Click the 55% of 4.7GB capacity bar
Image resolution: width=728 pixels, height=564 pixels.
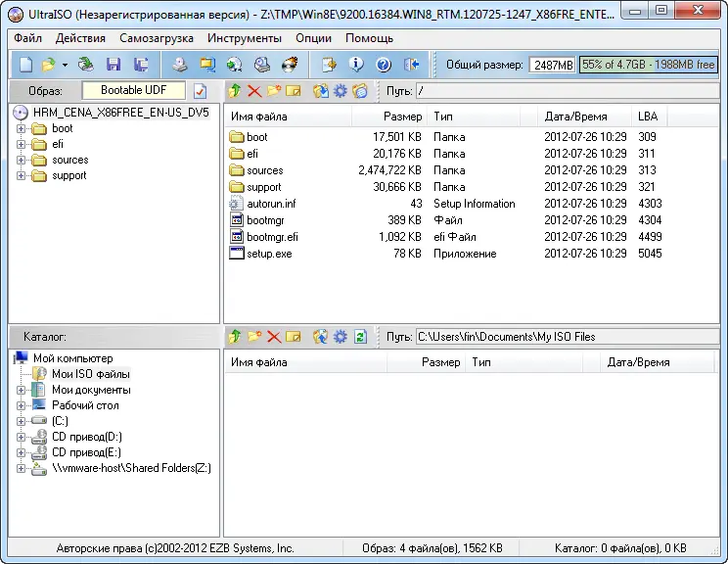(x=649, y=65)
